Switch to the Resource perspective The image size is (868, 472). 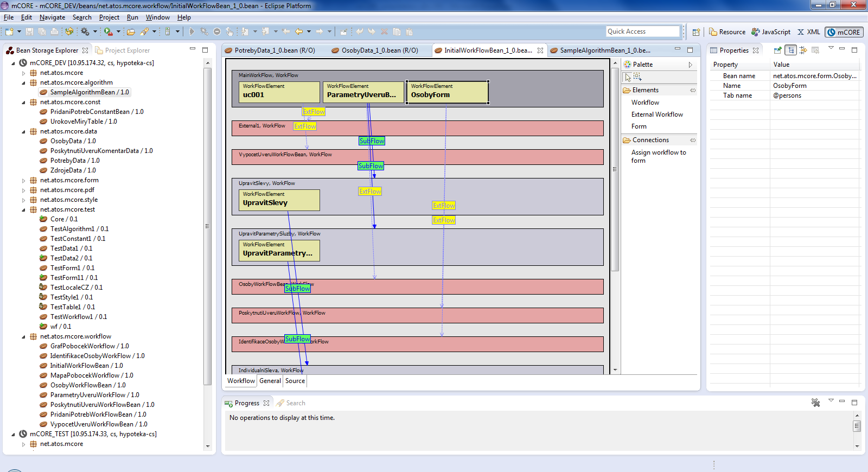[x=727, y=32]
